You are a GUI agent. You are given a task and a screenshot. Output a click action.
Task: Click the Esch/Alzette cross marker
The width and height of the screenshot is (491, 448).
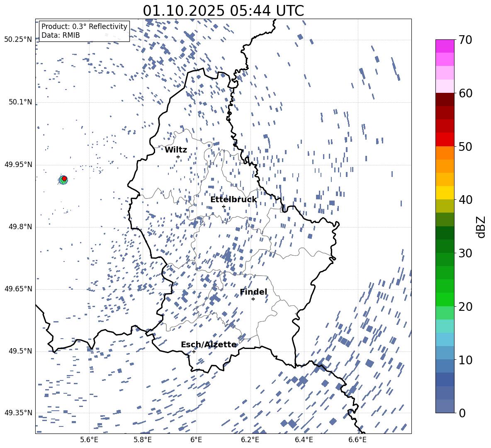(x=194, y=351)
